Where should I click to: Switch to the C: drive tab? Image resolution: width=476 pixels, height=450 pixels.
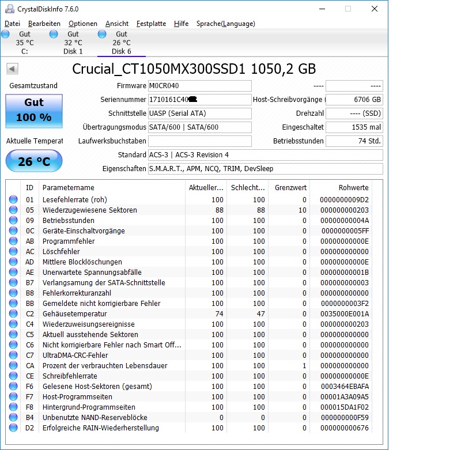[24, 43]
